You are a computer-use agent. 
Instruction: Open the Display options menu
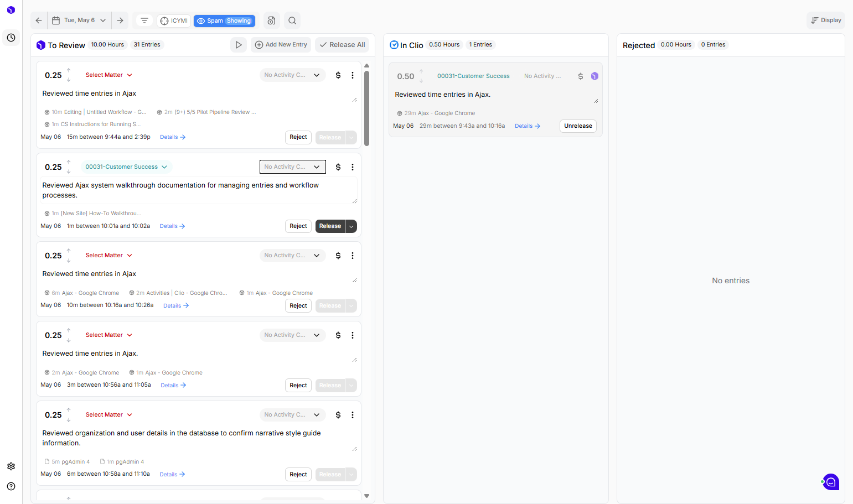(826, 20)
